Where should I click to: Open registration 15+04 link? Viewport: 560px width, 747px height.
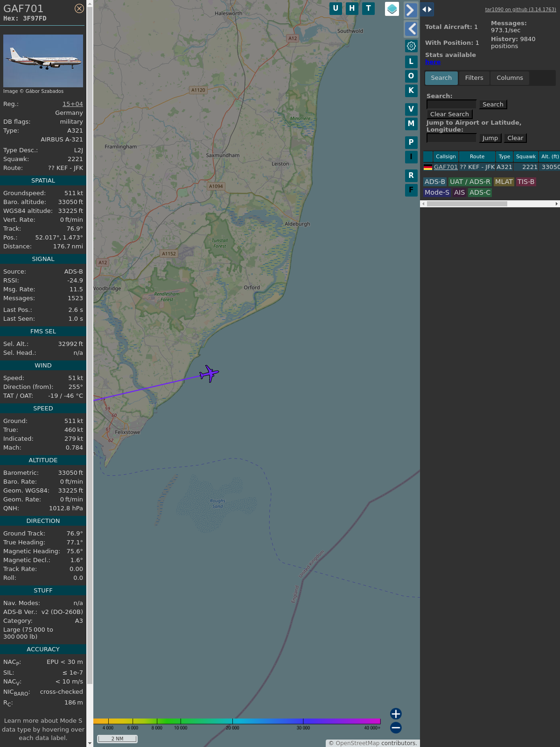(73, 104)
